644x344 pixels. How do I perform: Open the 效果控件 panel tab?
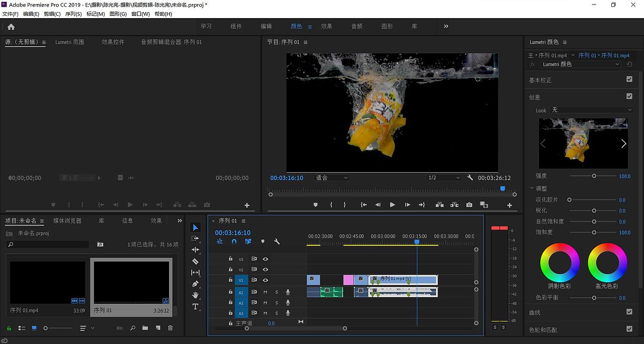(113, 42)
